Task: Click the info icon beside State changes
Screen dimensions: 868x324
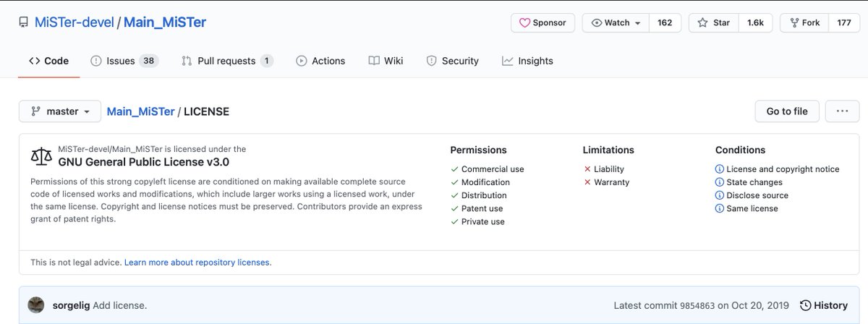Action: pyautogui.click(x=720, y=182)
